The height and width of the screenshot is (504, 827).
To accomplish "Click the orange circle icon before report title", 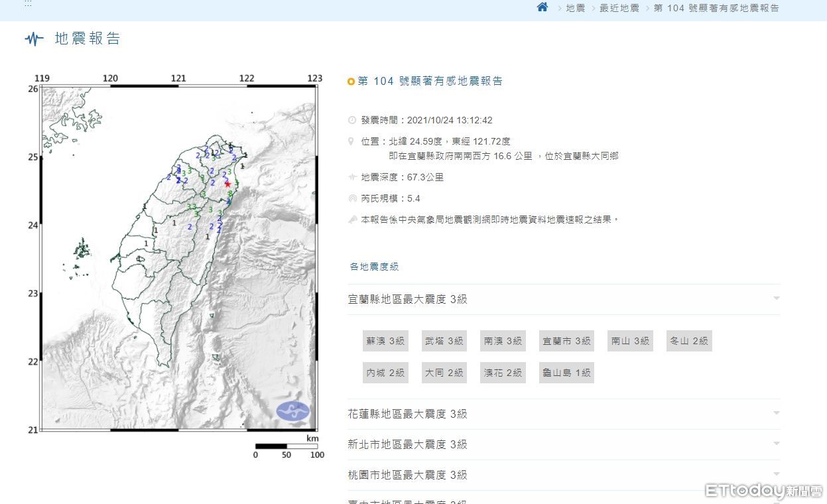I will [351, 82].
